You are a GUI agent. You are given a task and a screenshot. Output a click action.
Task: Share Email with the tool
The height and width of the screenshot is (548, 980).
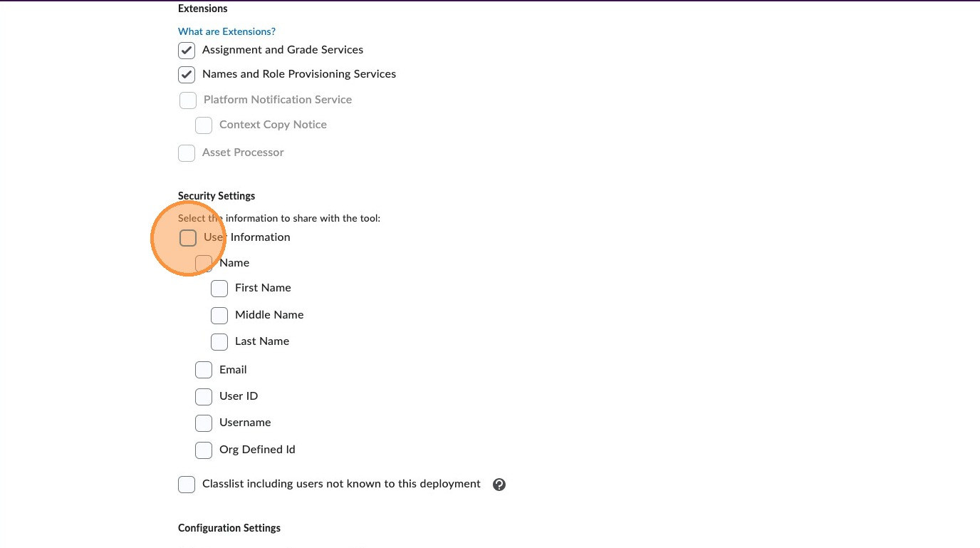click(204, 370)
